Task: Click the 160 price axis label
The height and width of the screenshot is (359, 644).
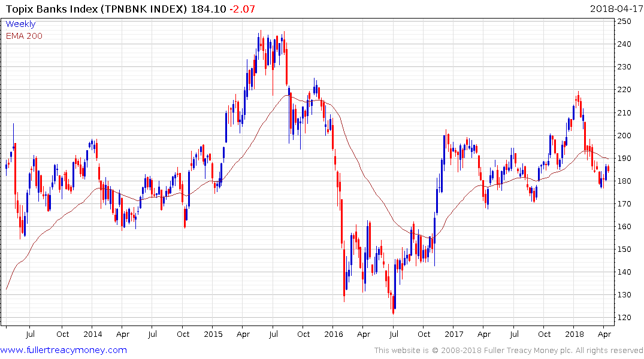Action: [x=624, y=227]
